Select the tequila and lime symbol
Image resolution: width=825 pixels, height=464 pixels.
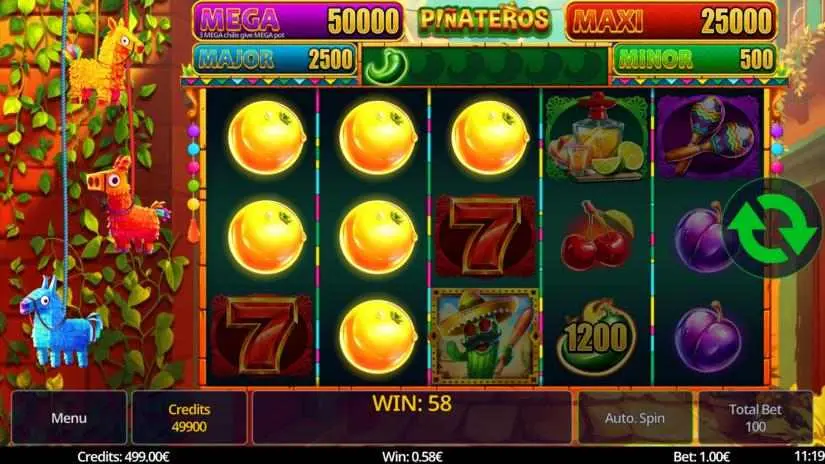597,138
